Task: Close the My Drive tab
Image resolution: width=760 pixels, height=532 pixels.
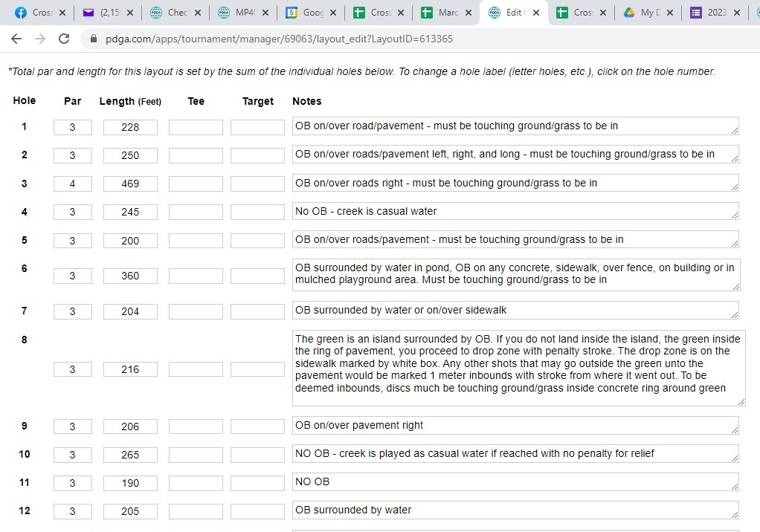Action: 670,13
